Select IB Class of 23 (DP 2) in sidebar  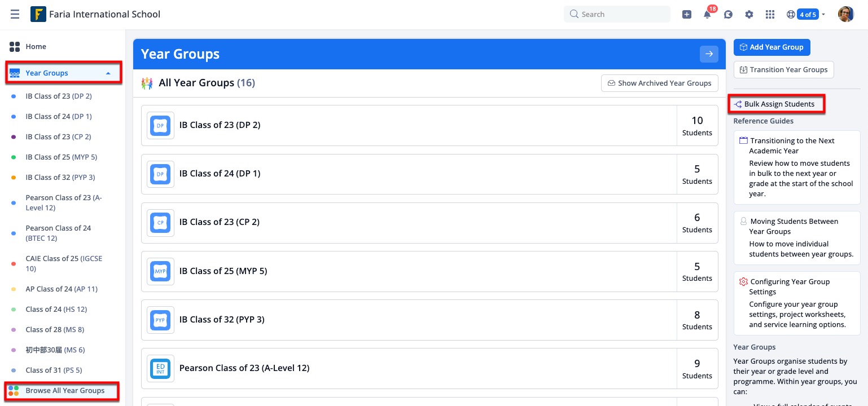[x=59, y=96]
